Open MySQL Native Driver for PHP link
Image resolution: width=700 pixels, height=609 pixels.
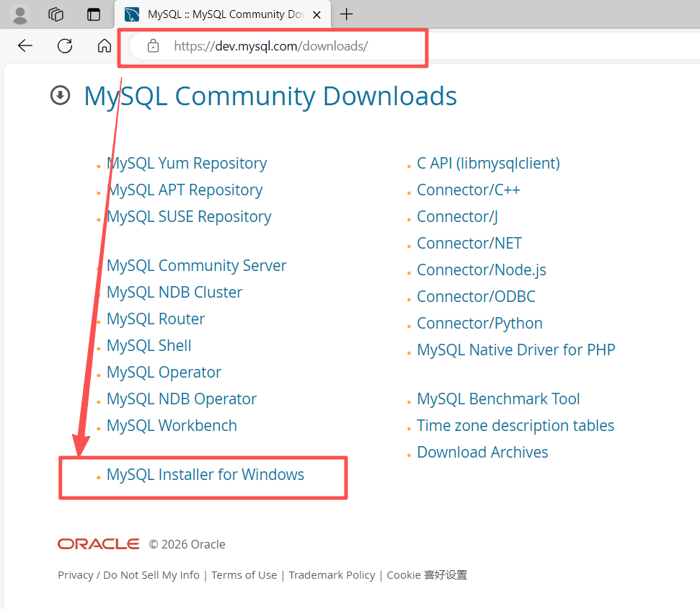(x=516, y=350)
